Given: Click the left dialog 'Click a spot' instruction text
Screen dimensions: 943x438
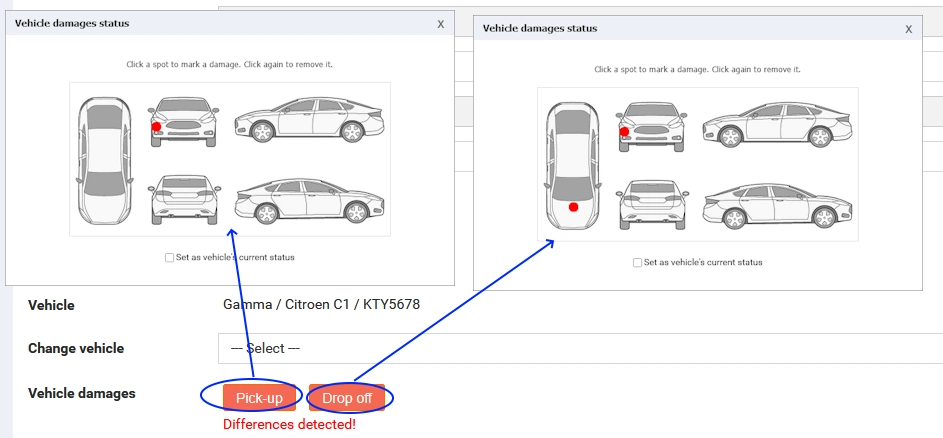Looking at the screenshot, I should tap(229, 64).
